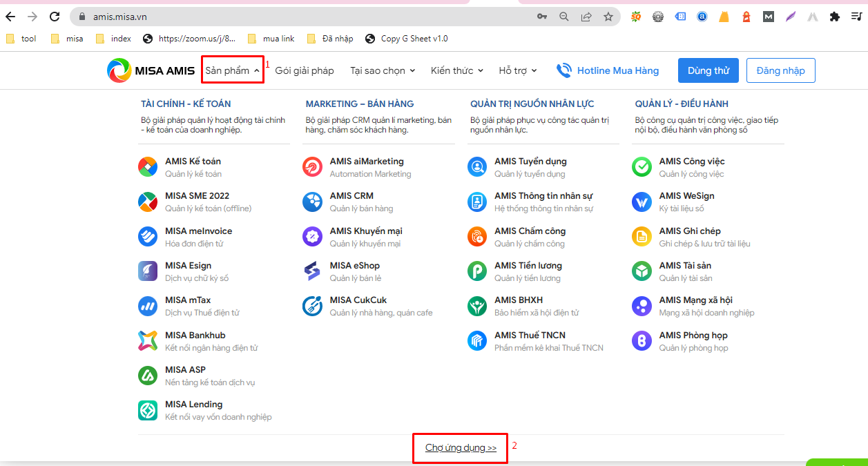Select the AMIS Phòng họp icon
The image size is (868, 466).
642,341
